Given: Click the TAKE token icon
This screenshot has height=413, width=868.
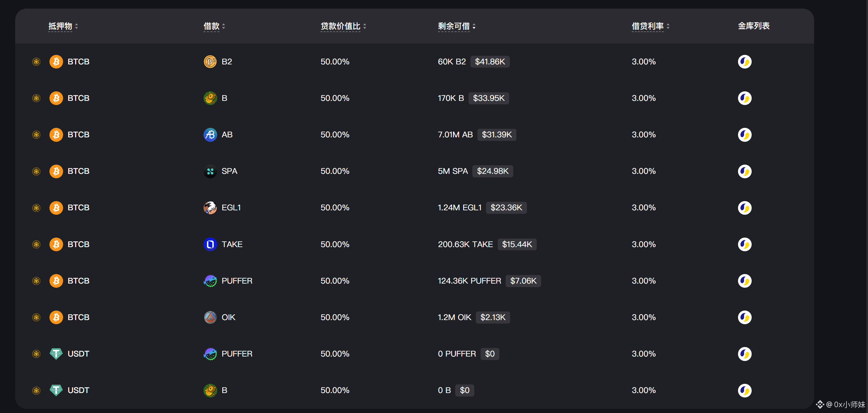Looking at the screenshot, I should (210, 244).
